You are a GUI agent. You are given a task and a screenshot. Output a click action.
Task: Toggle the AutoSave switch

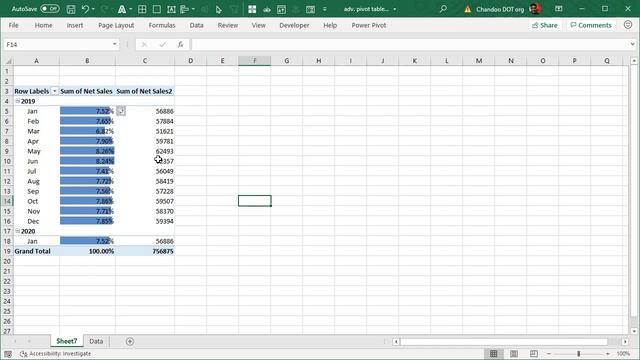pos(49,9)
